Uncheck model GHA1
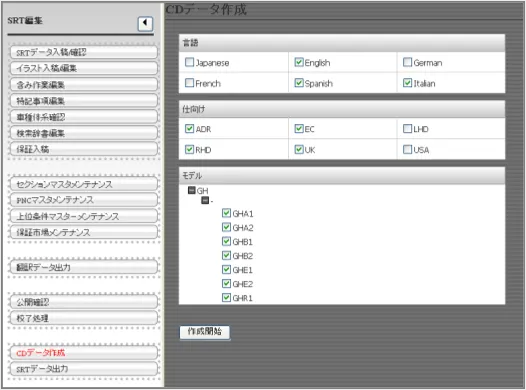This screenshot has height=390, width=526. [226, 213]
